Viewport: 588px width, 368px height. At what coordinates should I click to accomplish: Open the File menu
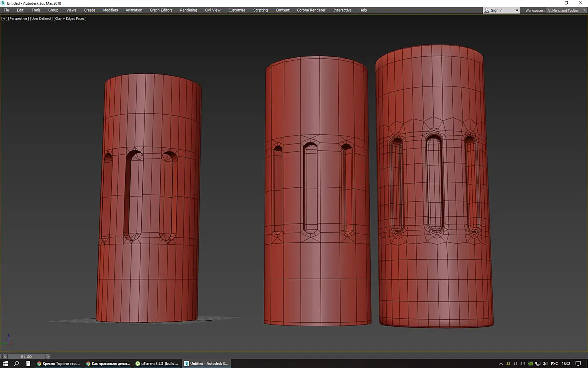point(6,10)
